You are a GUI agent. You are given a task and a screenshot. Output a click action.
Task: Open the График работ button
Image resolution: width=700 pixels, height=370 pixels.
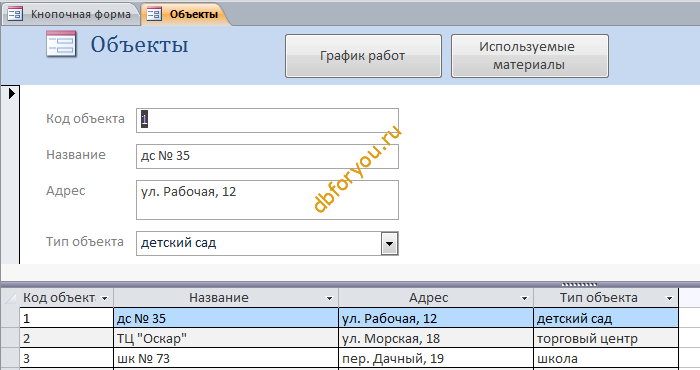[363, 56]
